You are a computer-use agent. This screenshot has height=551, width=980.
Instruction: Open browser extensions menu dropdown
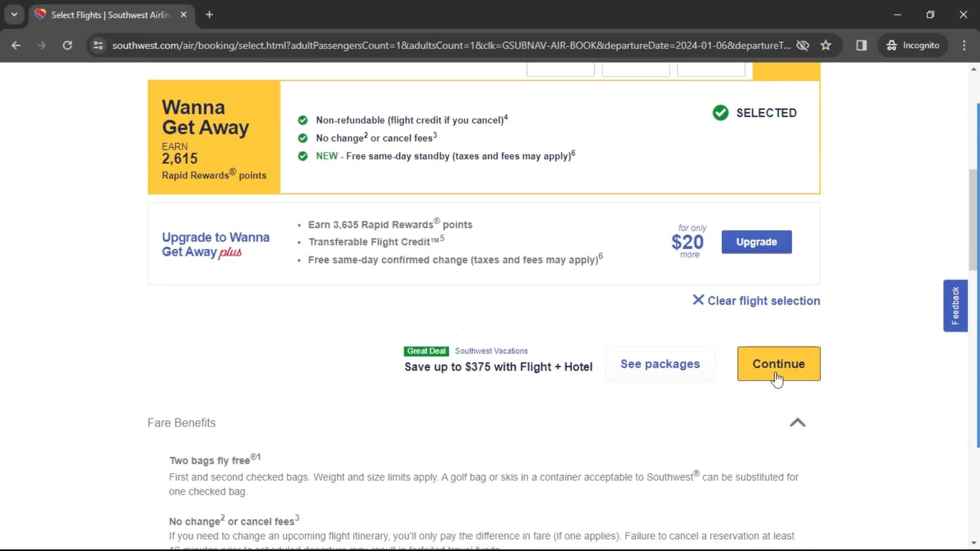coord(862,45)
